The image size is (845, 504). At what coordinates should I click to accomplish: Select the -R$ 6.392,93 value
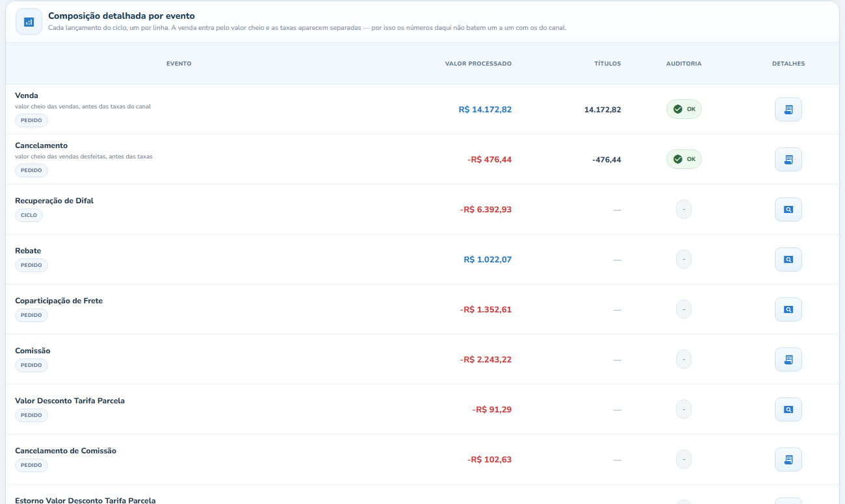click(486, 209)
